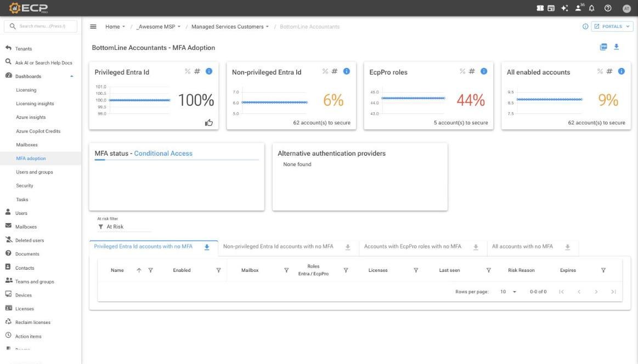Show info for All enabled accounts card
Viewport: 638px width, 364px height.
coord(622,71)
